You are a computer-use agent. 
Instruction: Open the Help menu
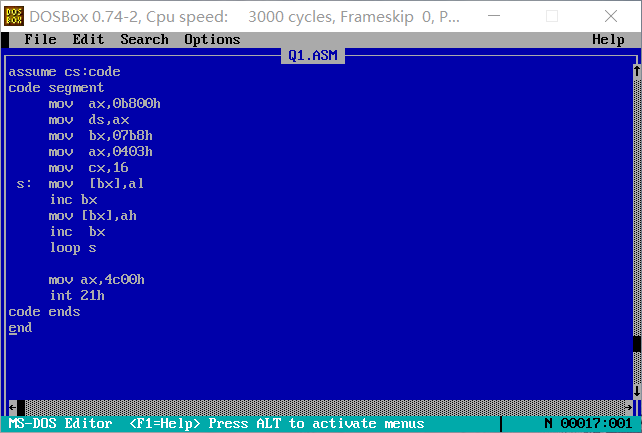(x=608, y=39)
